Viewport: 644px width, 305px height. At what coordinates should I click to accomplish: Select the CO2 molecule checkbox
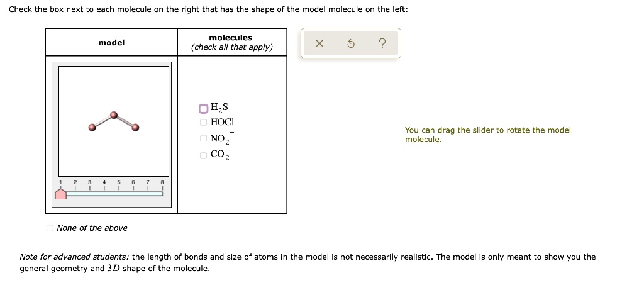[x=203, y=155]
